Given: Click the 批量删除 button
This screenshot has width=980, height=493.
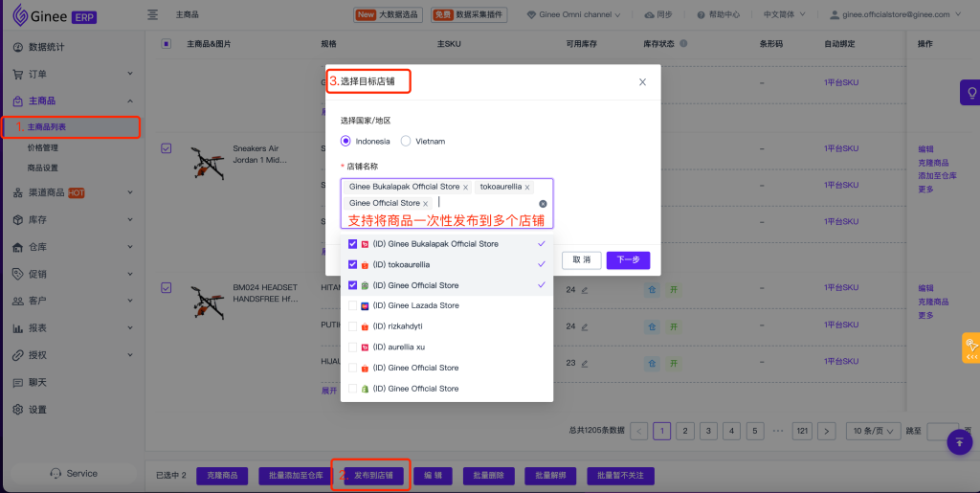Looking at the screenshot, I should [x=489, y=476].
